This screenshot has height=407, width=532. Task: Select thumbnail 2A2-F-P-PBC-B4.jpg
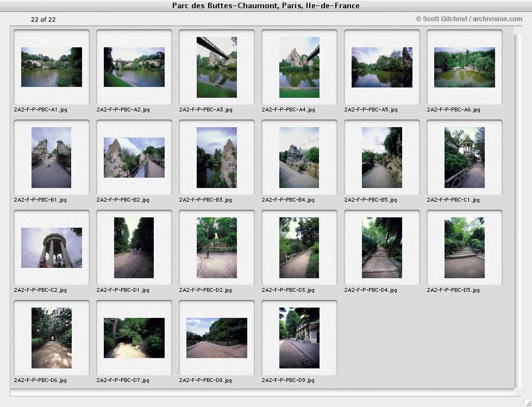pos(299,158)
